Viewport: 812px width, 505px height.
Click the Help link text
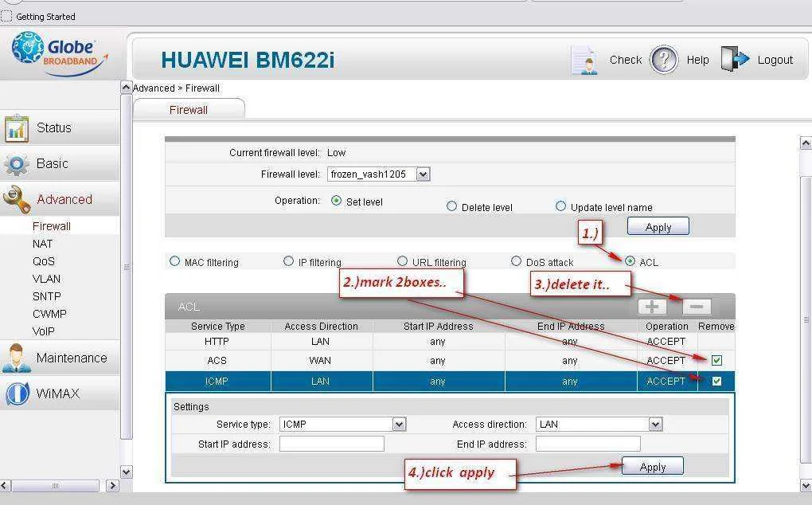tap(697, 60)
